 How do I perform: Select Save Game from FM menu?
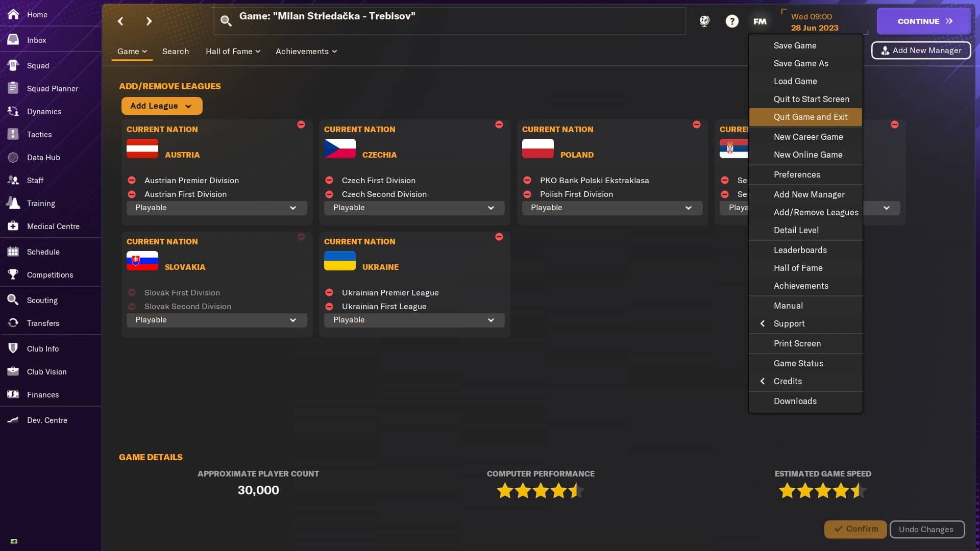click(805, 45)
